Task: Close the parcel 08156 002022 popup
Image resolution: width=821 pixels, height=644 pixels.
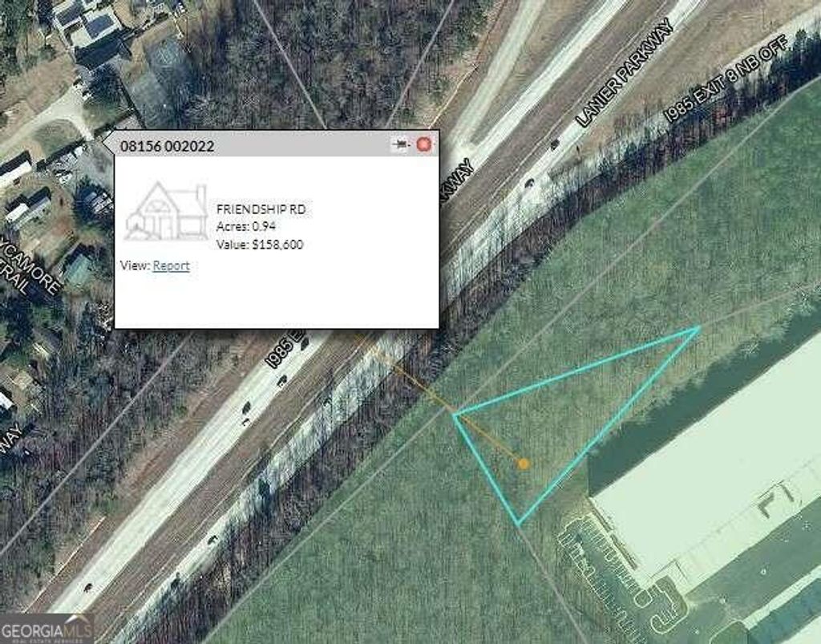Action: pyautogui.click(x=424, y=144)
